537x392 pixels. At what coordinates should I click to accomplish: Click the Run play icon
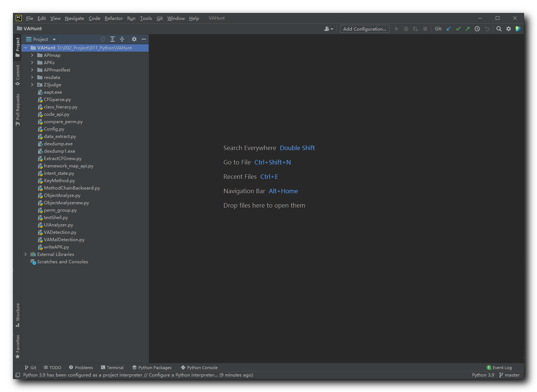(x=396, y=29)
